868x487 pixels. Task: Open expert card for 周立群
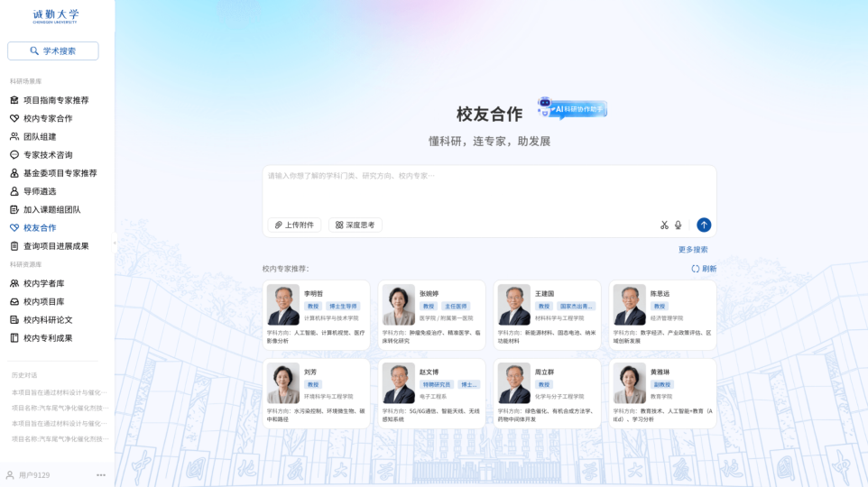[x=547, y=393]
